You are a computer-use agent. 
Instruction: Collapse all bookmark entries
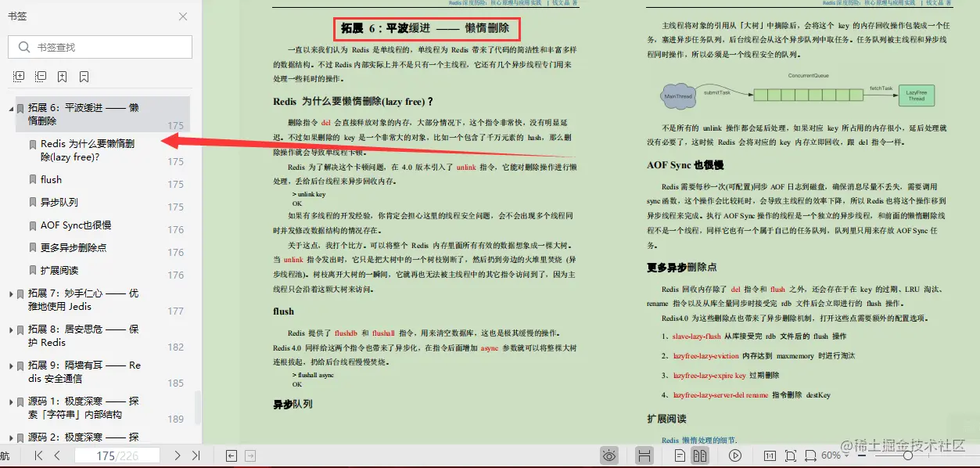39,77
